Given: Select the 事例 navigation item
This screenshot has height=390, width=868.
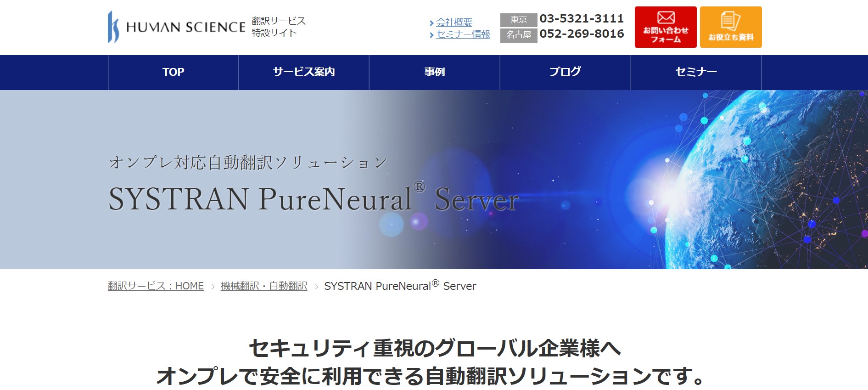Looking at the screenshot, I should click(434, 72).
